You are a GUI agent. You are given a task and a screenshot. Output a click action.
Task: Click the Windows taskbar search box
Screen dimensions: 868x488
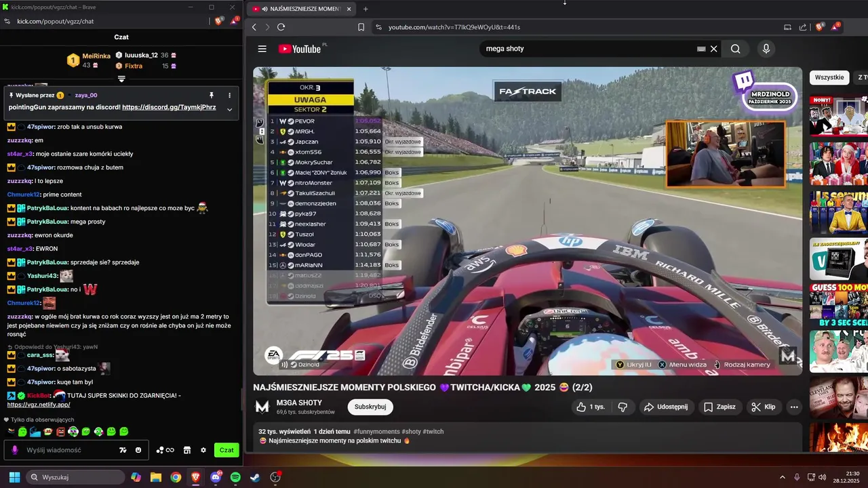coord(75,477)
